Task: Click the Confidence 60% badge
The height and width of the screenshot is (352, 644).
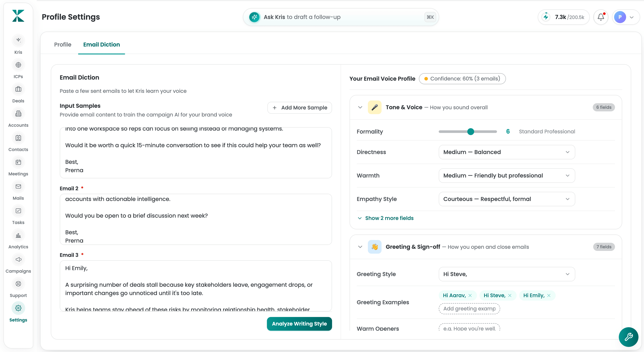Action: click(x=462, y=79)
